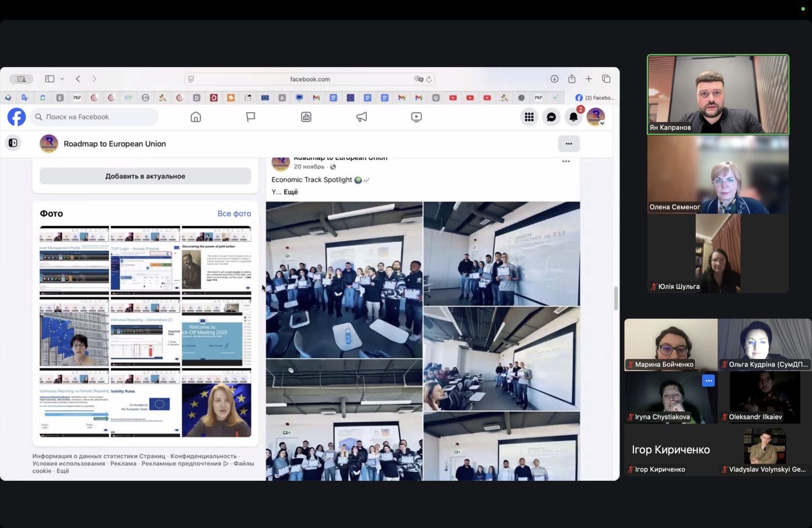
Task: Click Safari sidebar toggle icon
Action: pos(50,79)
